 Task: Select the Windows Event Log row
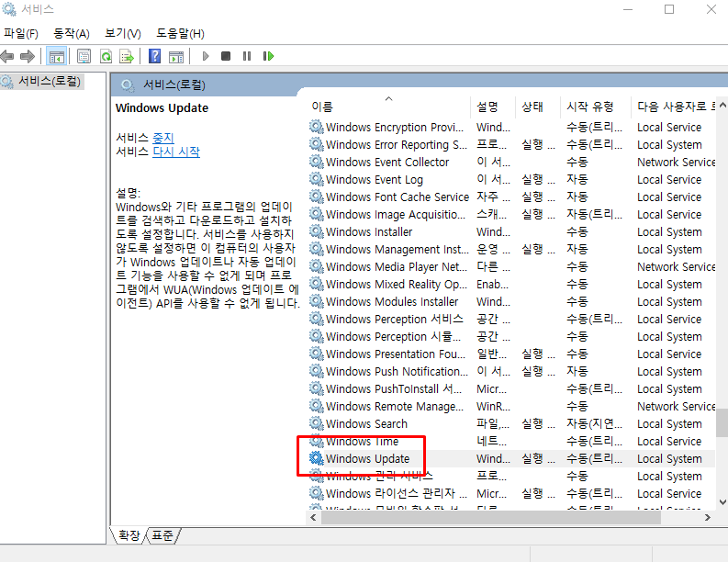click(x=511, y=179)
